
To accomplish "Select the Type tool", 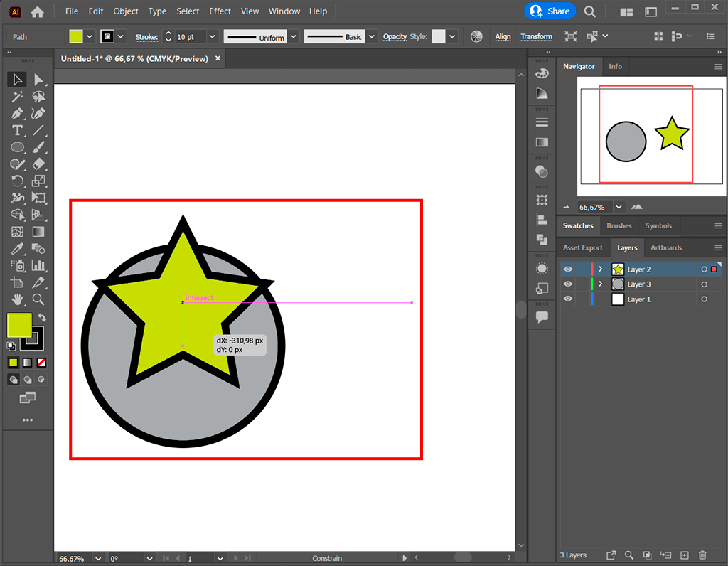I will click(17, 130).
